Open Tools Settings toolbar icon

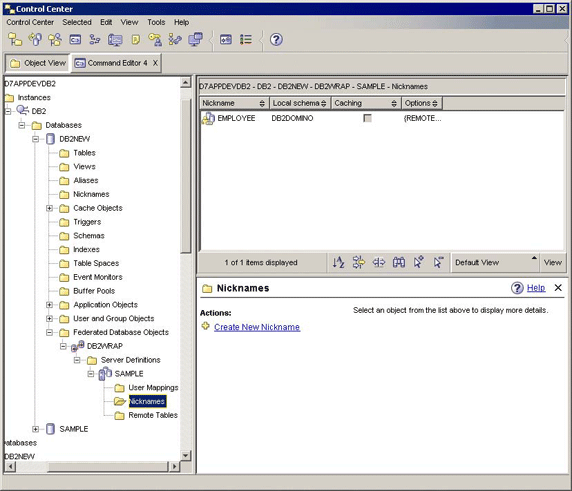click(226, 39)
